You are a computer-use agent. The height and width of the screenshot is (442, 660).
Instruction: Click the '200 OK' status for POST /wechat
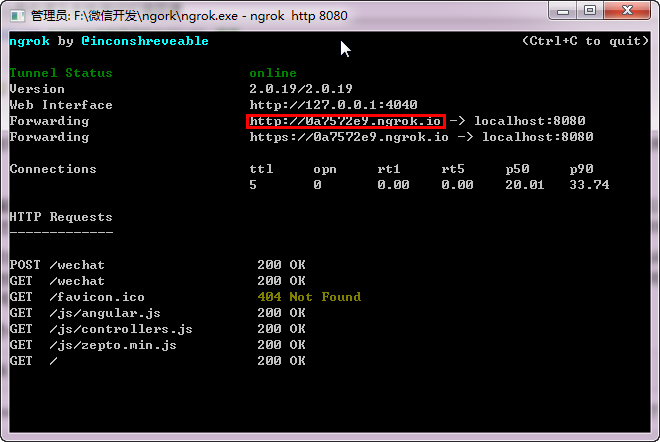(x=281, y=265)
